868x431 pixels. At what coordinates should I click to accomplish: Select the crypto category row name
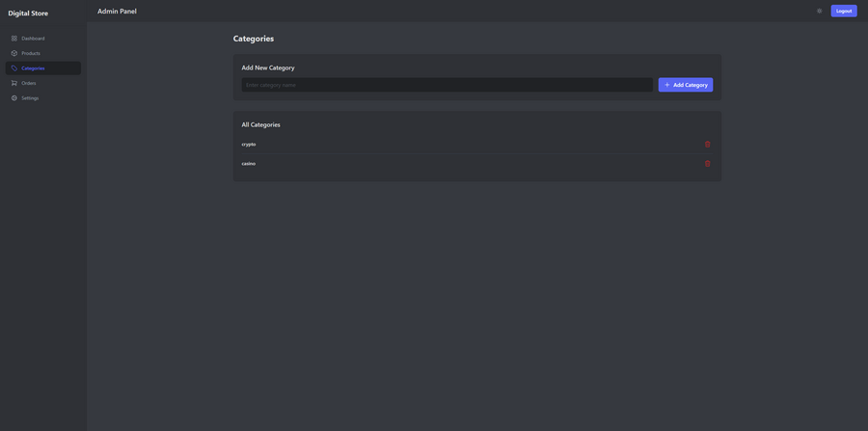249,145
